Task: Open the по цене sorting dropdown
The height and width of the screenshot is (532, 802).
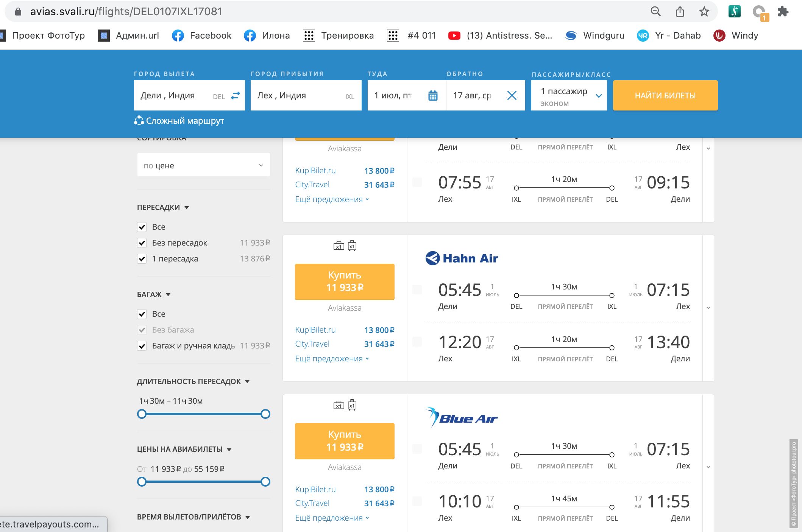Action: (x=203, y=165)
